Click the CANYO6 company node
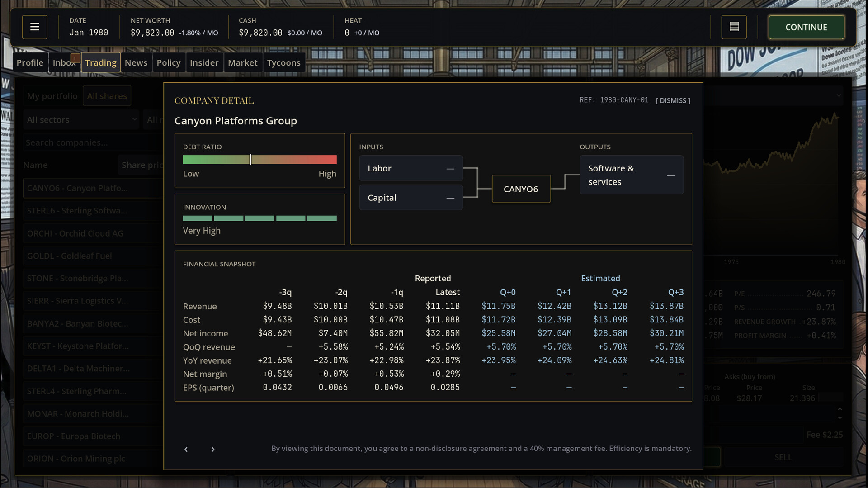The image size is (868, 488). click(521, 189)
